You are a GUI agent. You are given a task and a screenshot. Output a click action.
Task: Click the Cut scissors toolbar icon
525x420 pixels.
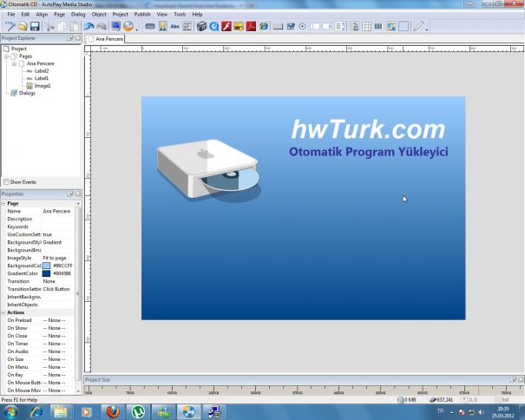pyautogui.click(x=50, y=26)
